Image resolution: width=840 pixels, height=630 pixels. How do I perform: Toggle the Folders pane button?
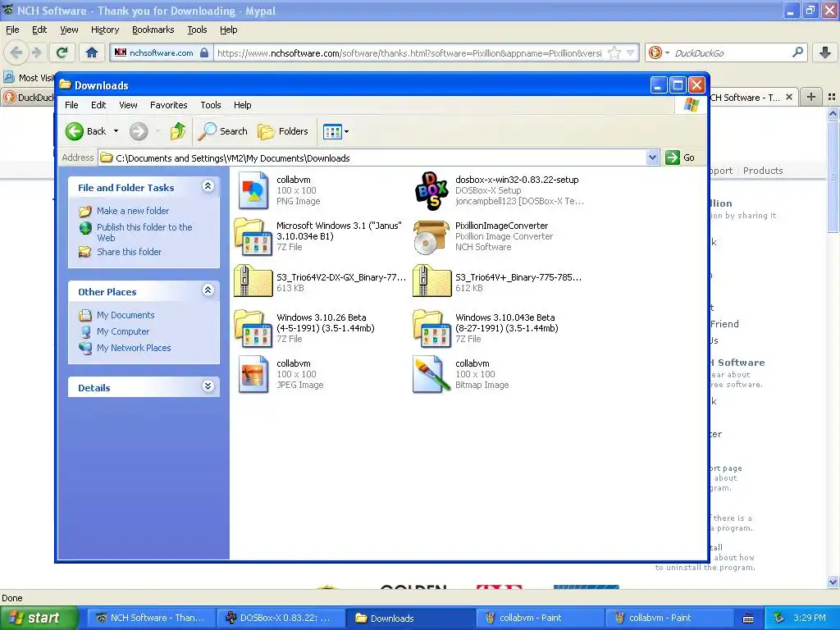coord(283,131)
